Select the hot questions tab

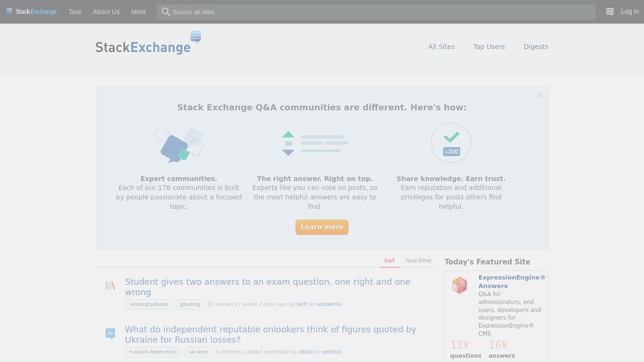(389, 261)
